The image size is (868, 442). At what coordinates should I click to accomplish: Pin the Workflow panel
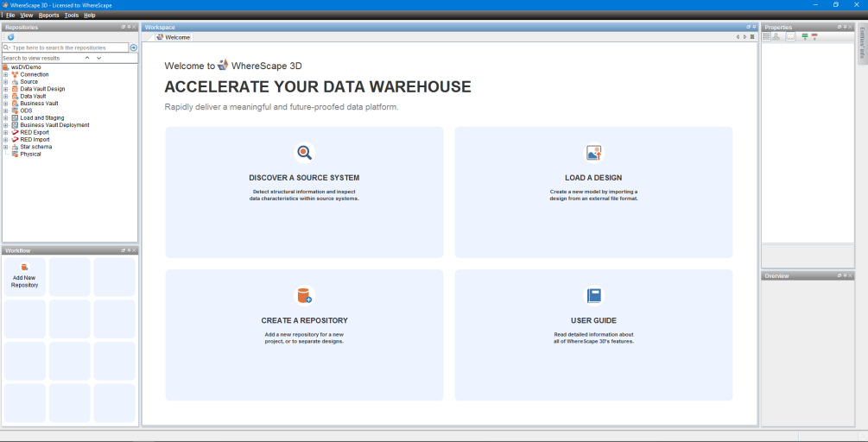(x=129, y=250)
